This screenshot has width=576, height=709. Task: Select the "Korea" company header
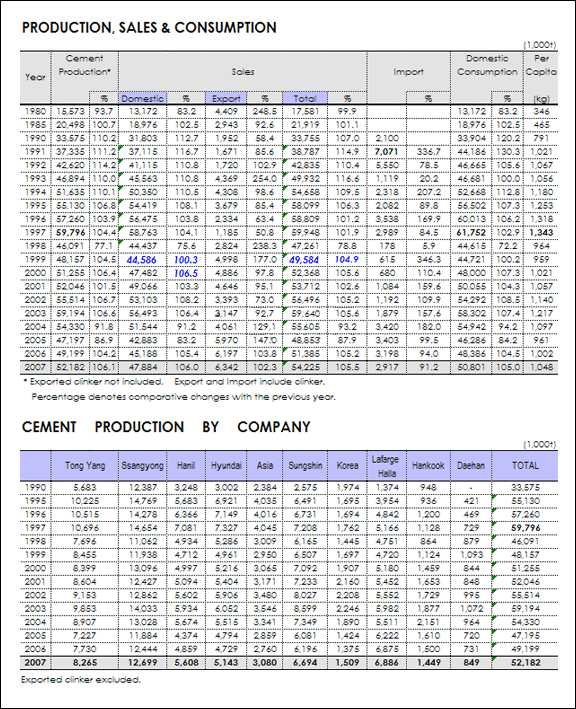click(347, 466)
